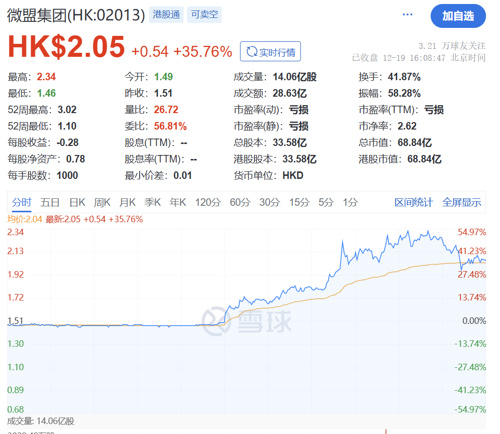Screen dimensions: 500x434
Task: Open the 日K chart tab
Action: [x=77, y=202]
